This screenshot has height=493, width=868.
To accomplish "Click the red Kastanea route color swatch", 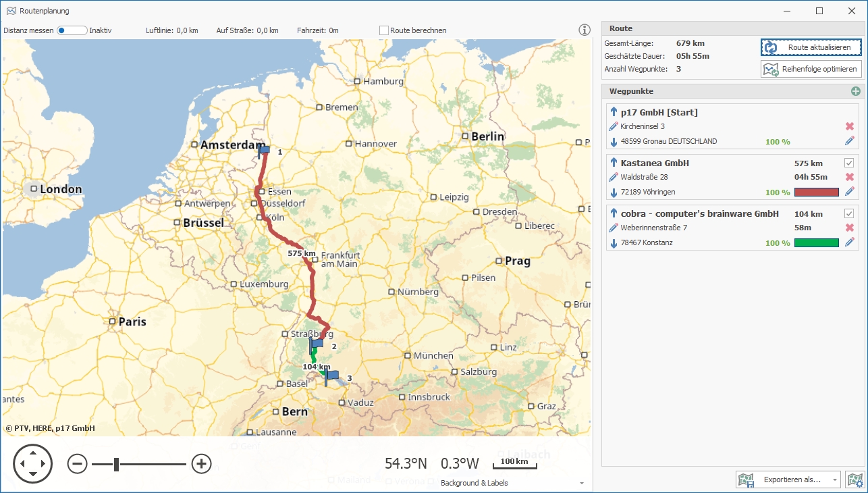I will pyautogui.click(x=816, y=192).
